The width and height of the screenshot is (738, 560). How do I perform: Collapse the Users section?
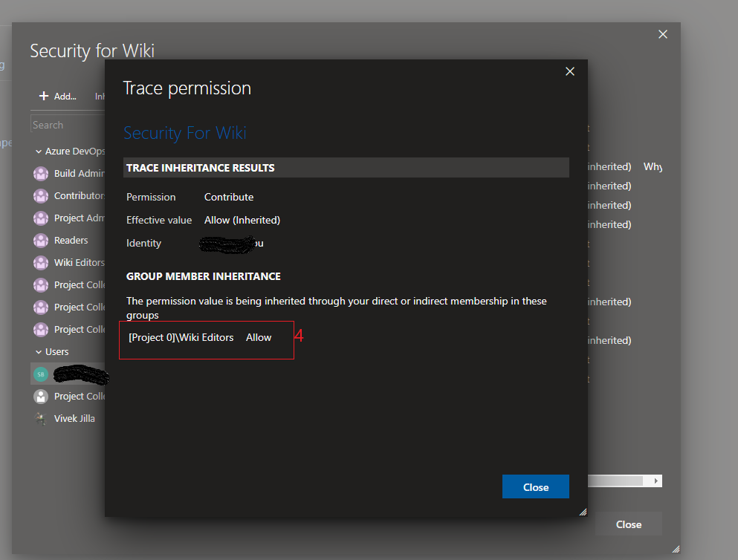(x=39, y=352)
